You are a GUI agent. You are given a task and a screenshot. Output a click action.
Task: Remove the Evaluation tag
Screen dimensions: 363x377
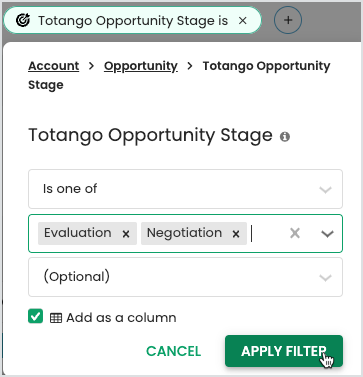click(126, 234)
